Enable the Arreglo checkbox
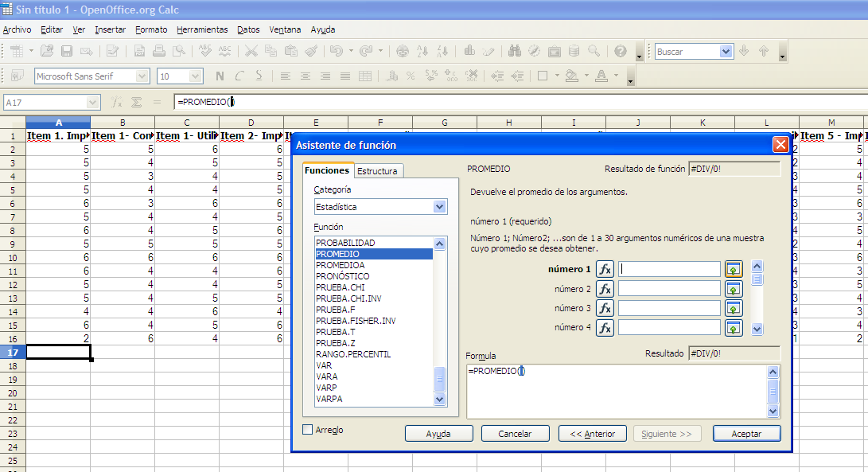 (308, 430)
